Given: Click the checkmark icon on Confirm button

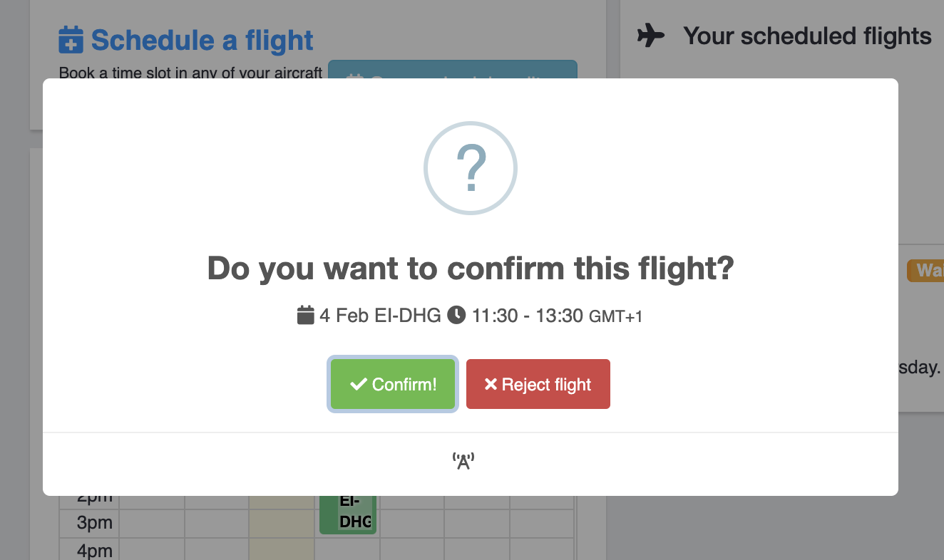Looking at the screenshot, I should (x=358, y=385).
